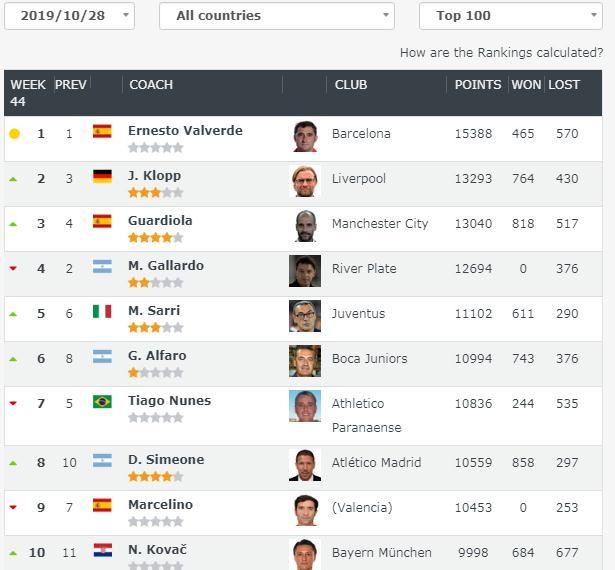Viewport: 615px width, 570px height.
Task: Click the Croatia flag beside N. Kovač
Action: (102, 550)
